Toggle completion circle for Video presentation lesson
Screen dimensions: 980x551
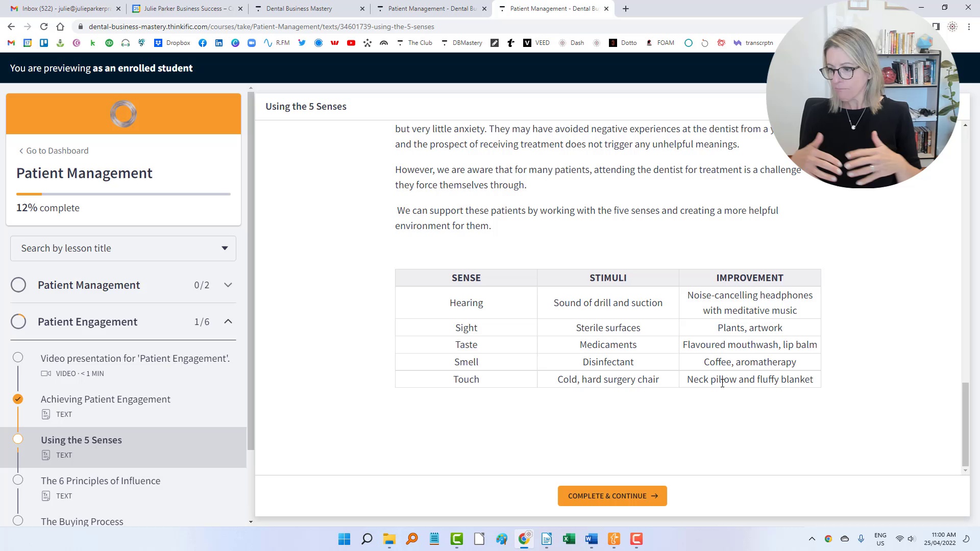pos(18,358)
